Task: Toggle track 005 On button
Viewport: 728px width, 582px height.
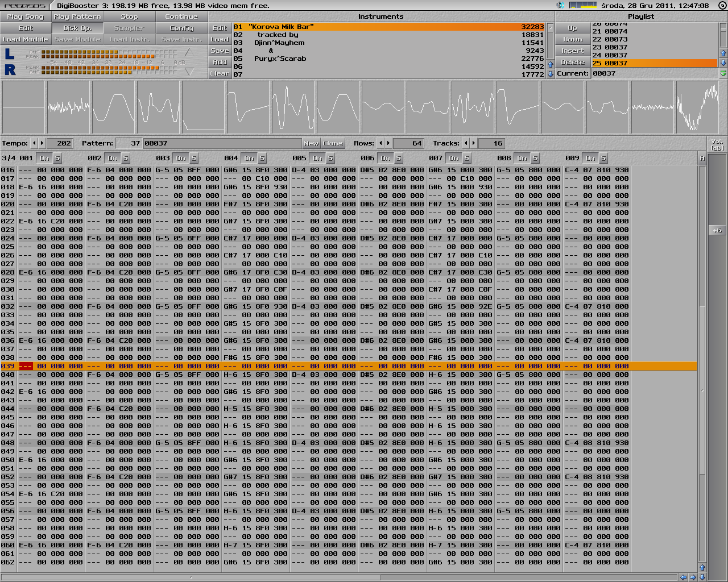Action: pyautogui.click(x=317, y=158)
